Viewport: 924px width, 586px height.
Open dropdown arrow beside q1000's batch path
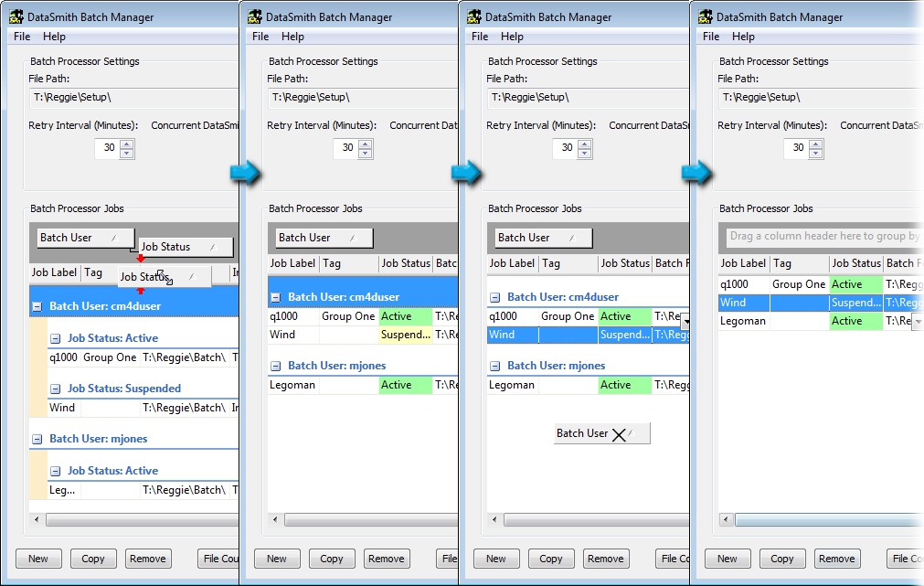pos(685,318)
